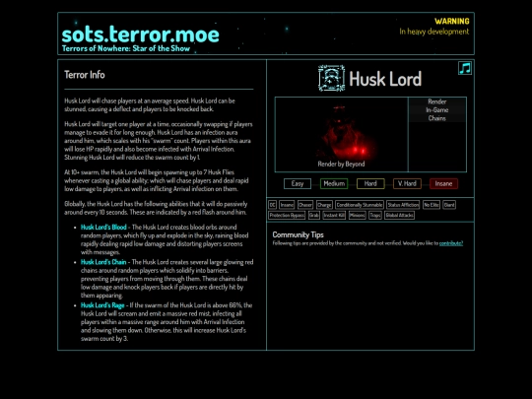This screenshot has height=399, width=532.
Task: Choose the V. Hard difficulty button
Action: coord(407,183)
